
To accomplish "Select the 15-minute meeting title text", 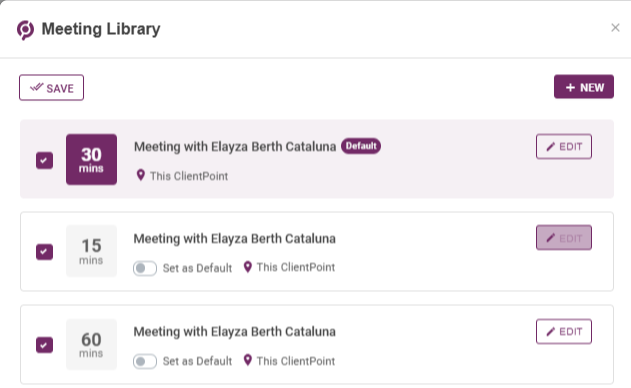I will coord(235,239).
